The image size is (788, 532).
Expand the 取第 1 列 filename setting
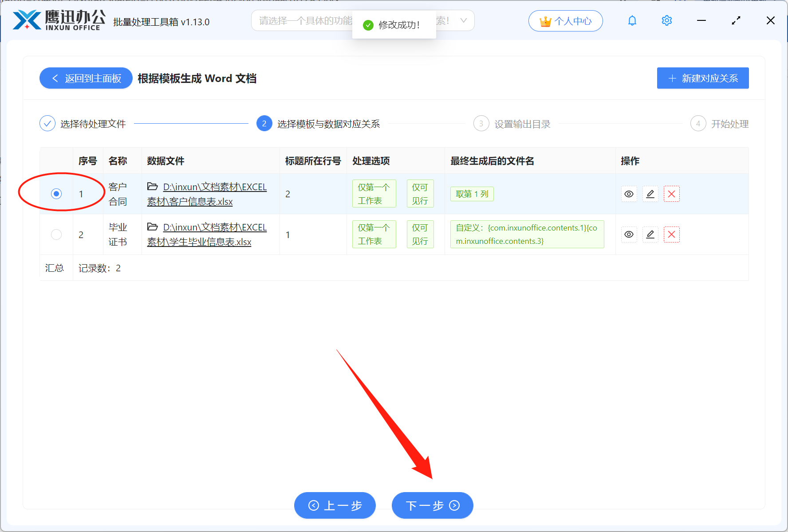click(x=472, y=194)
